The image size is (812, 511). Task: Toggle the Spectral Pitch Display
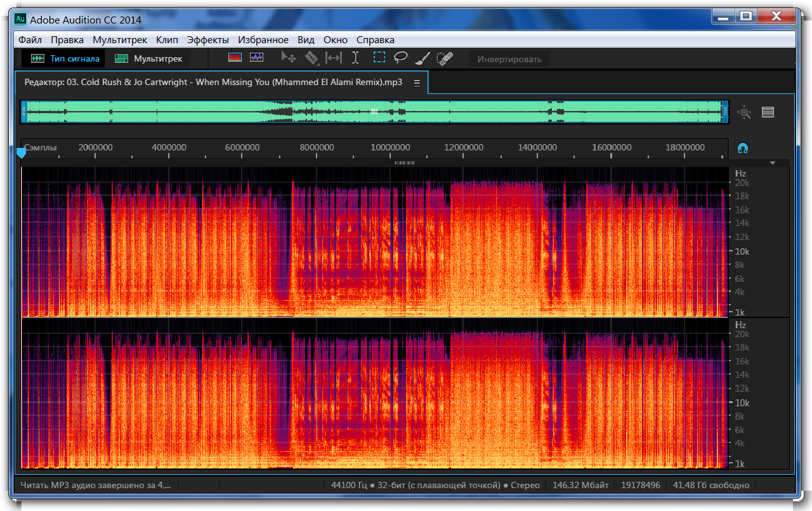(x=256, y=58)
